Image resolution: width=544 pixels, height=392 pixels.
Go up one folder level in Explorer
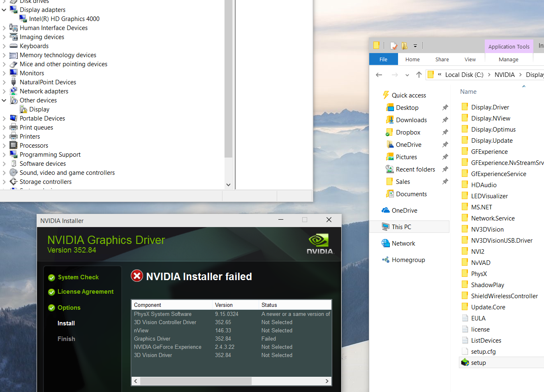coord(419,74)
